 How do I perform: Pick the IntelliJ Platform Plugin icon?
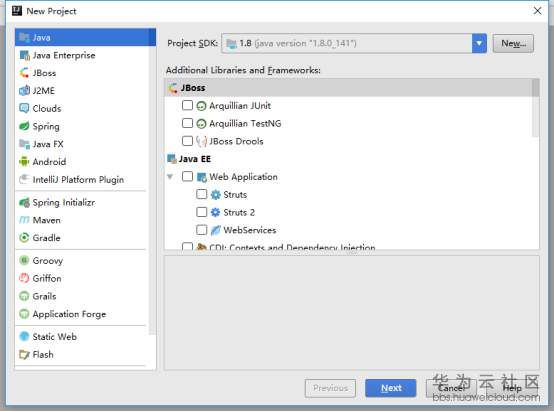(24, 179)
